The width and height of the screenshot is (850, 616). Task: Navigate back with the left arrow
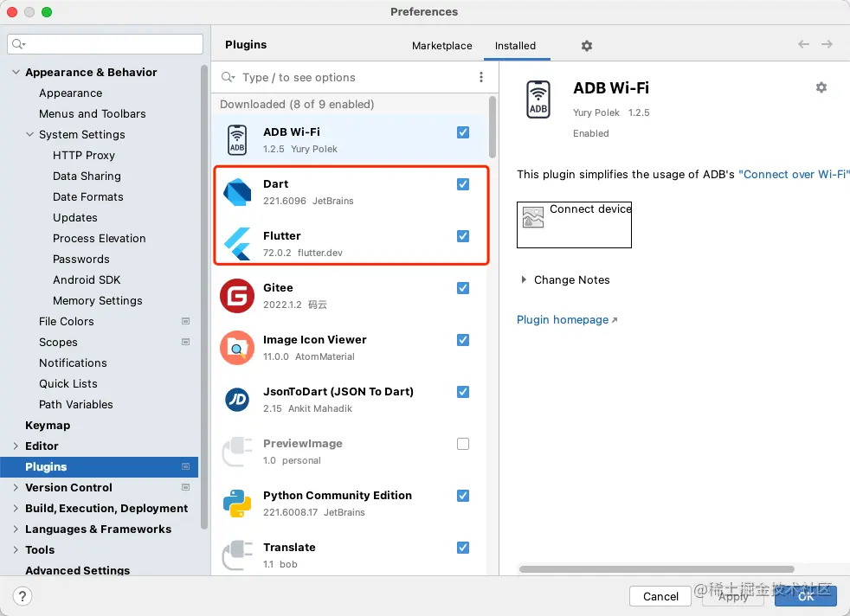[x=803, y=44]
